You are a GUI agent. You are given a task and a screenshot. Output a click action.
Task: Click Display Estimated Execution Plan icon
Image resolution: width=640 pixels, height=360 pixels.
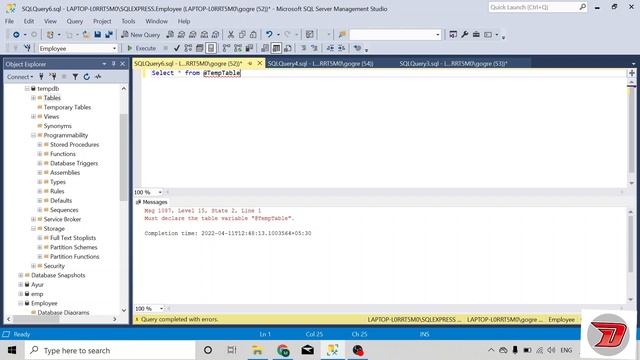(x=188, y=48)
